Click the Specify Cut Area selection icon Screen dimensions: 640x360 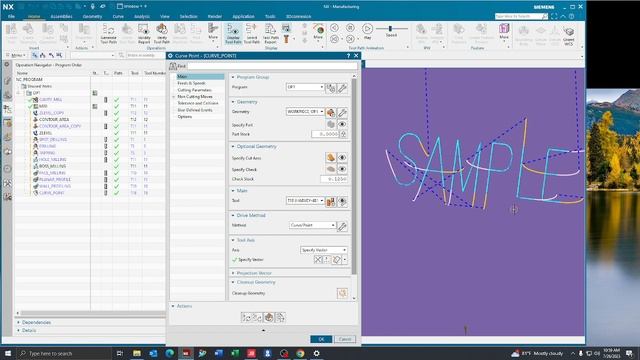click(x=331, y=158)
